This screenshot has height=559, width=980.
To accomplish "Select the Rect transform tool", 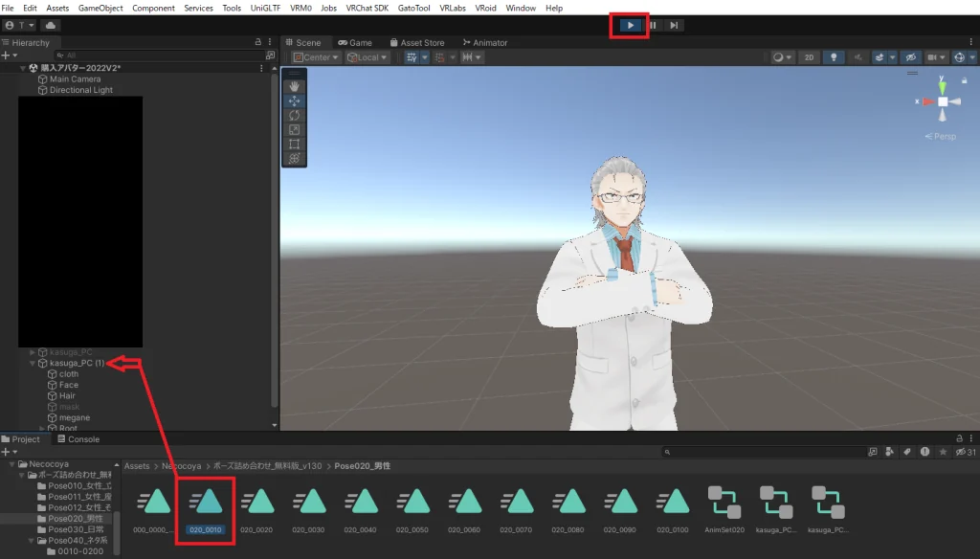I will [x=295, y=144].
